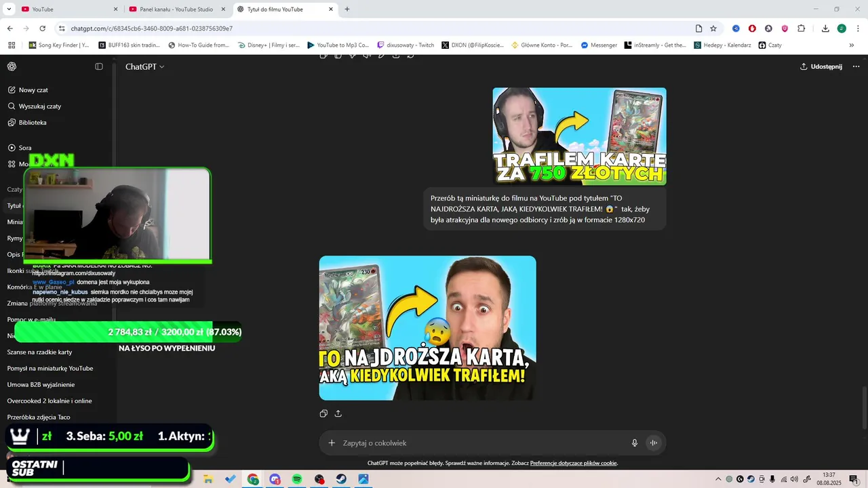868x488 pixels.
Task: Open chat Pomysł na miniaturkę YouTube
Action: (50, 369)
